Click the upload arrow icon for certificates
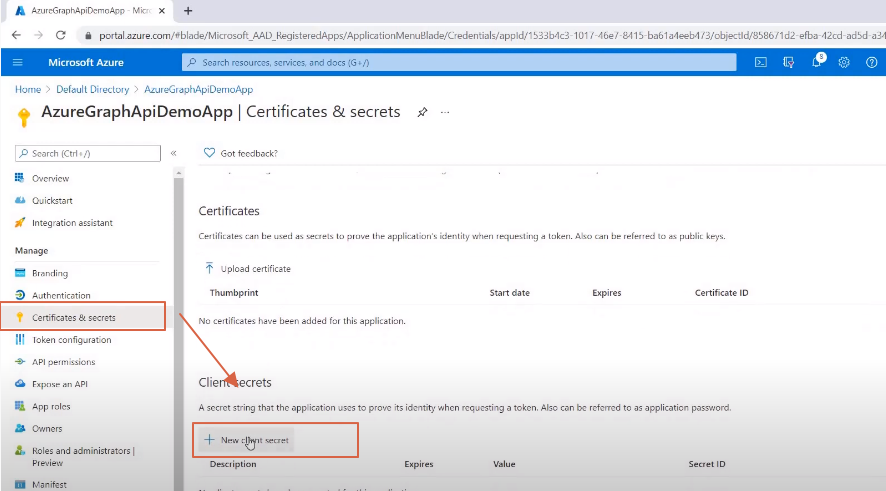Image resolution: width=886 pixels, height=491 pixels. [x=209, y=268]
